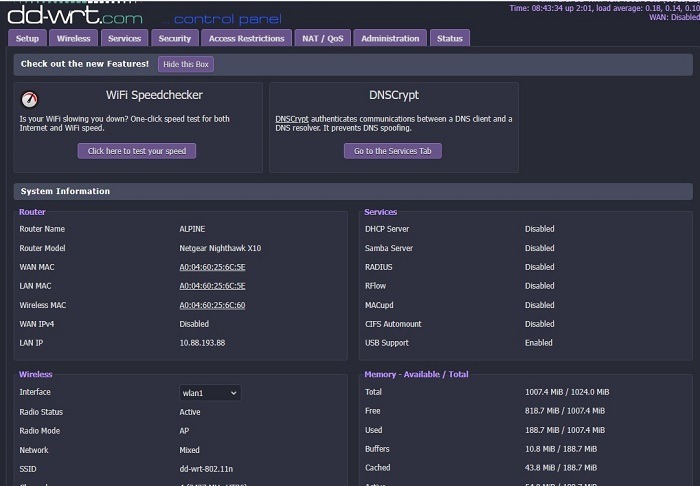The image size is (700, 486).
Task: Click the LAN IP 10.88.193.88
Action: tap(202, 343)
